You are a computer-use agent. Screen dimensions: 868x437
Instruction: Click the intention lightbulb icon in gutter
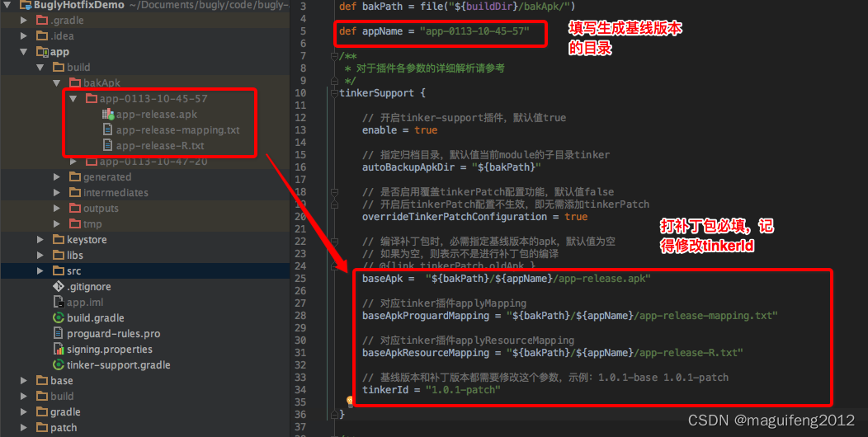click(x=350, y=402)
